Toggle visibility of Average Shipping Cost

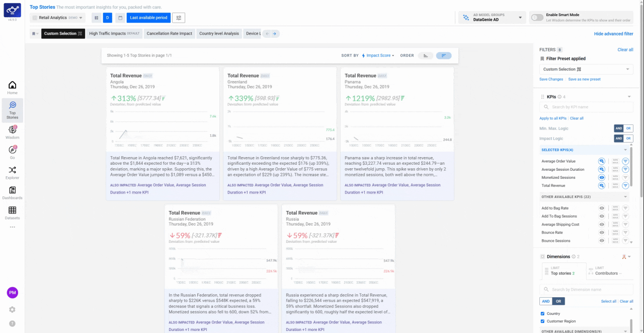[x=601, y=224]
